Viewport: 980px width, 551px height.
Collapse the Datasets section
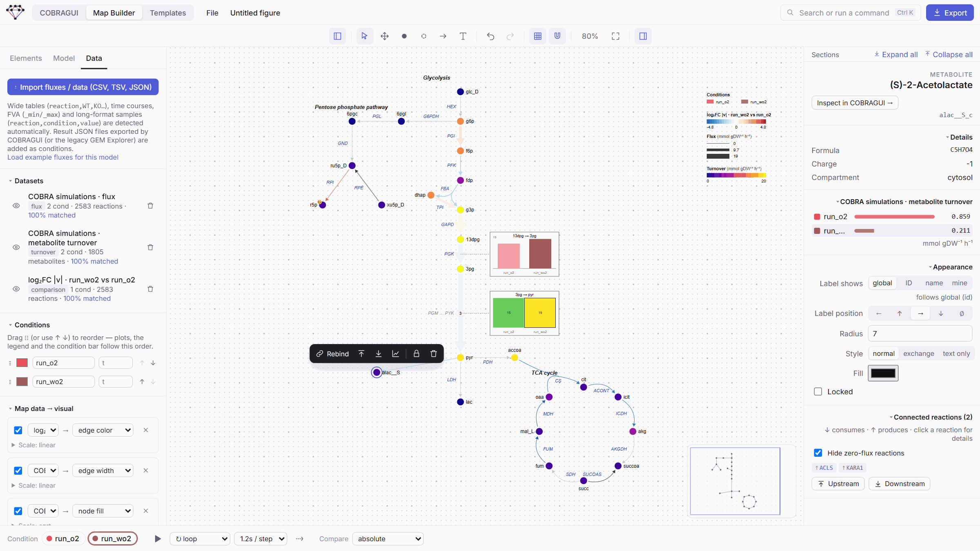25,181
